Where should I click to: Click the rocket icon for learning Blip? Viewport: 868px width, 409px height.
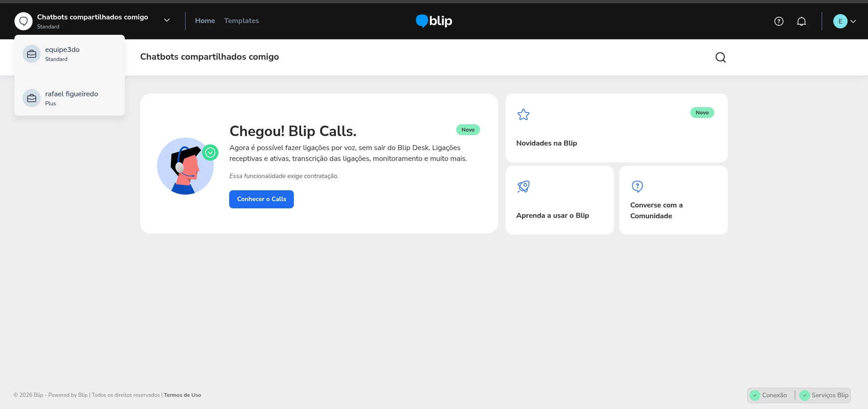pyautogui.click(x=524, y=186)
